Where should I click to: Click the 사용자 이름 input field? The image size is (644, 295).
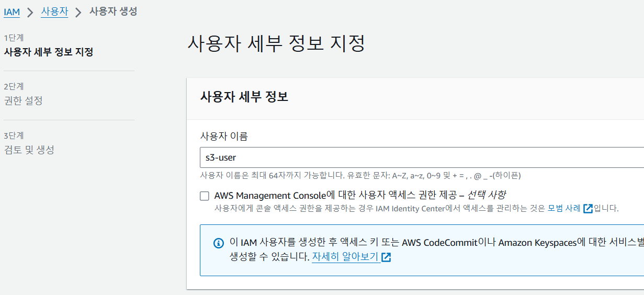click(x=422, y=157)
